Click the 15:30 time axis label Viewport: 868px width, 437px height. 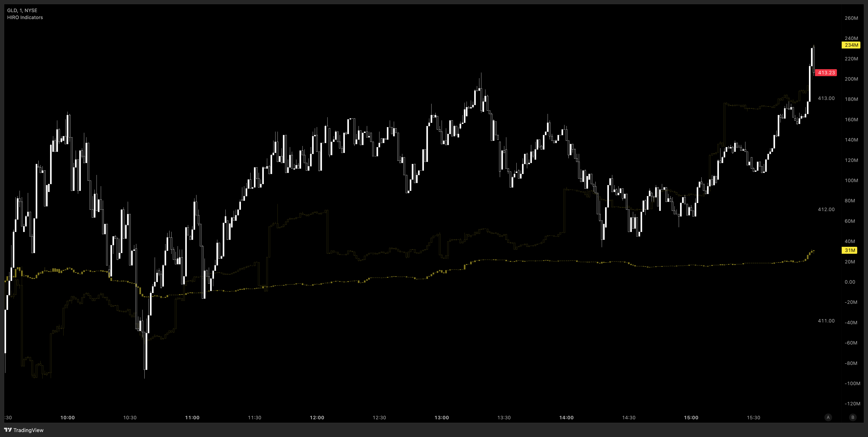753,417
